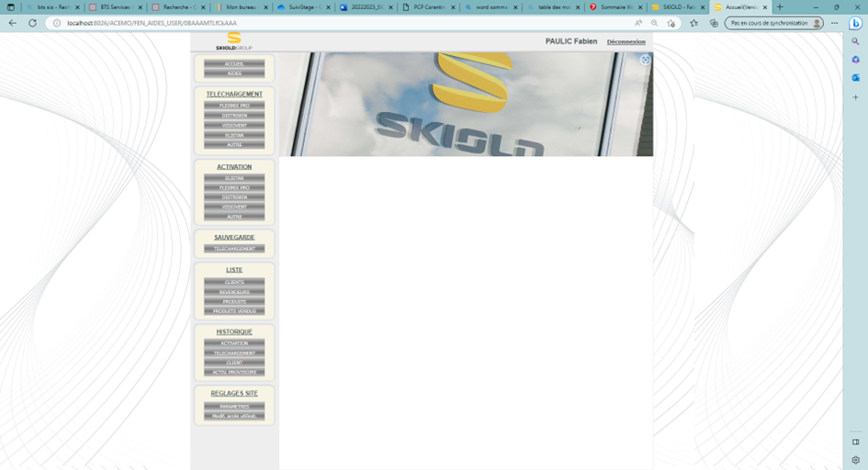
Task: Open the CLIENTS list button
Action: coord(234,282)
